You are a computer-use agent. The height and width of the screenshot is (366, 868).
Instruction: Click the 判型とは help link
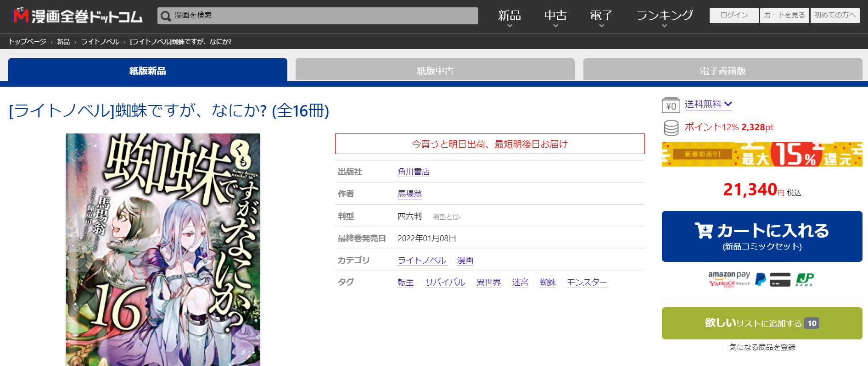pos(447,217)
